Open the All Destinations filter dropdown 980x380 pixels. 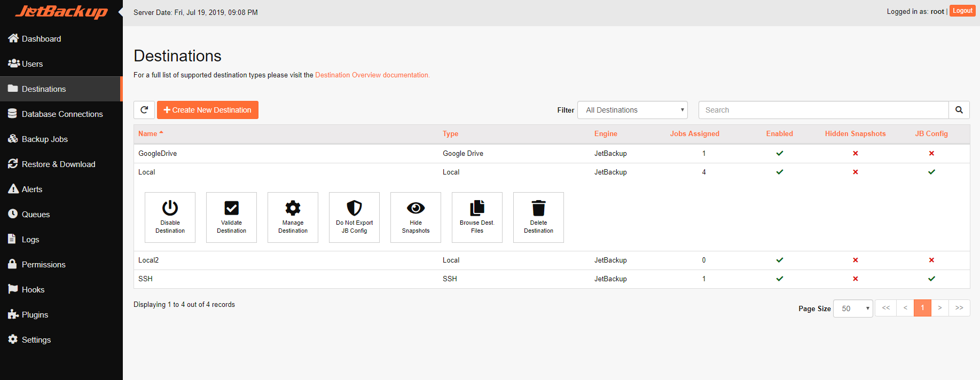coord(632,110)
